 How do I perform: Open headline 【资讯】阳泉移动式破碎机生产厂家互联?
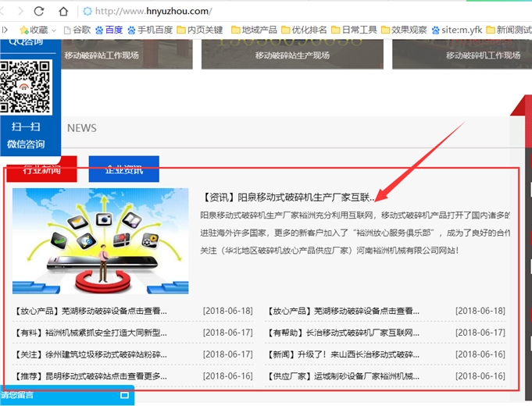click(x=287, y=198)
